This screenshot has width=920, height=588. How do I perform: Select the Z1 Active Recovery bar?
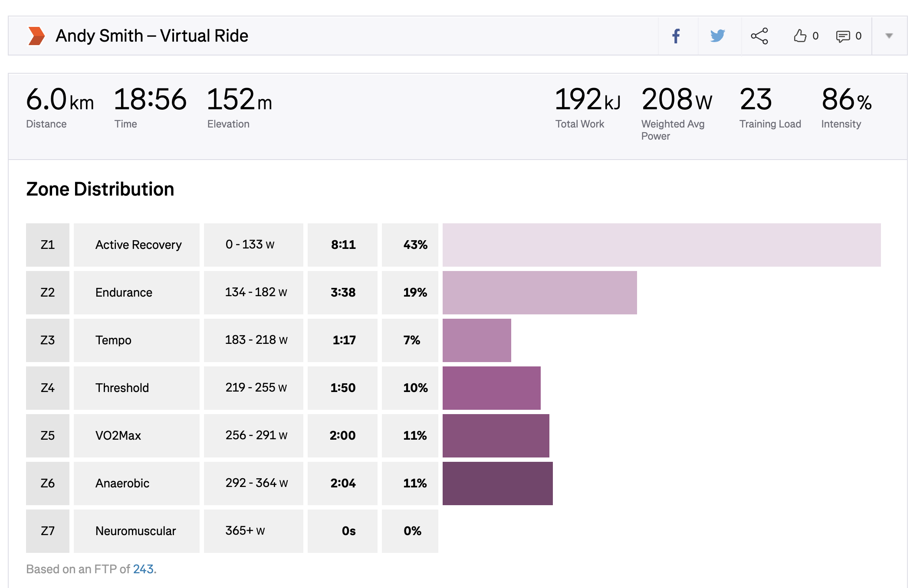[661, 245]
